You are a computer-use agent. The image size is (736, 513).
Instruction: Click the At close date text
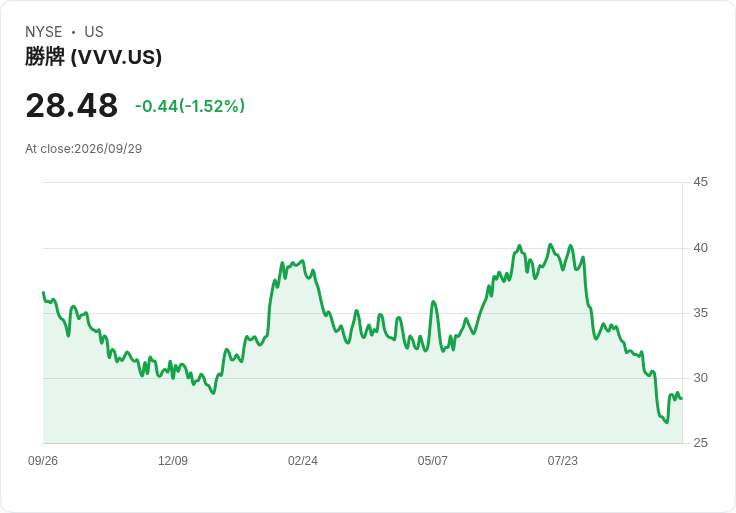pos(84,149)
